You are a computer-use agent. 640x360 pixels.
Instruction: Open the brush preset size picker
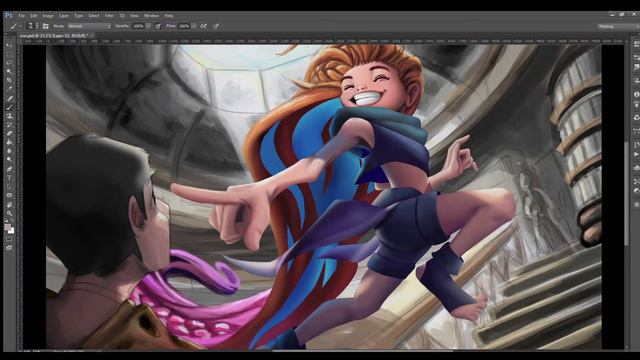click(30, 26)
